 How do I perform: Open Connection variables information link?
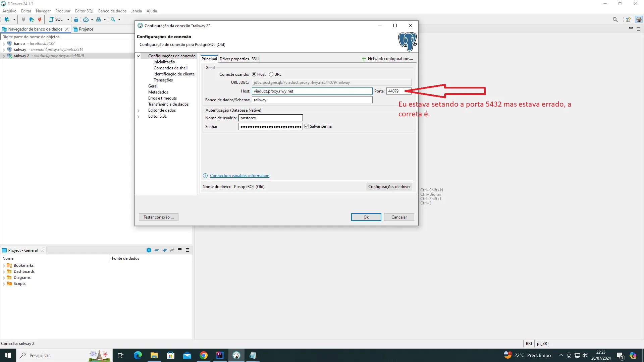[239, 176]
